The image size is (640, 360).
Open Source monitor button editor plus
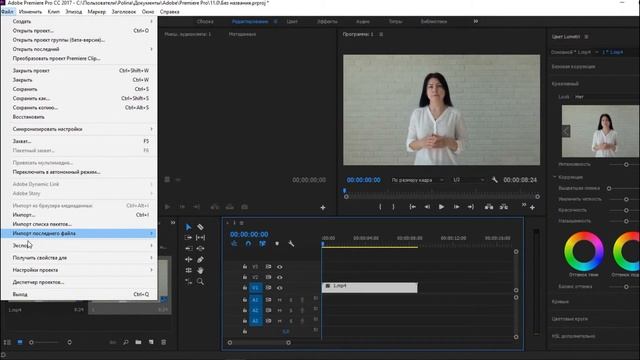coord(323,208)
